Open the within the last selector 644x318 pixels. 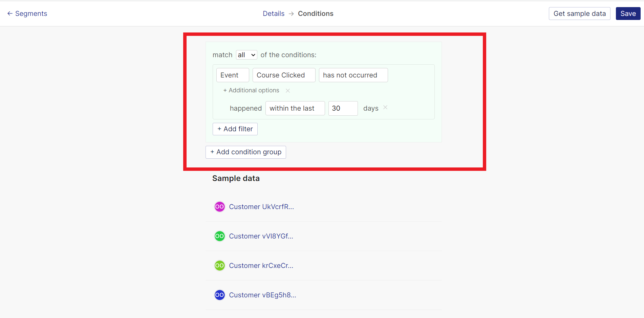click(x=295, y=108)
